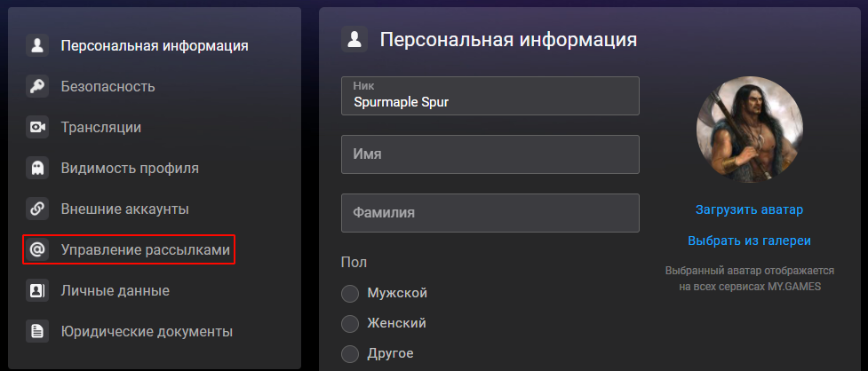Click the person icon beside Персональная информация in the sidebar

click(x=37, y=45)
